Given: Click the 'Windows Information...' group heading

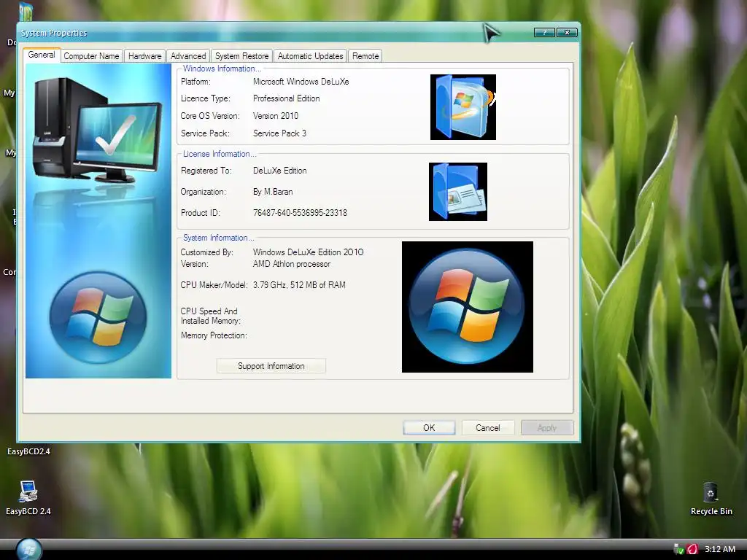Looking at the screenshot, I should (222, 69).
